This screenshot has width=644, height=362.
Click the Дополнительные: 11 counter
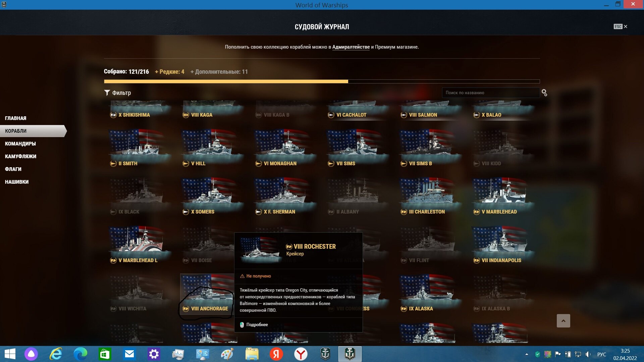point(219,72)
